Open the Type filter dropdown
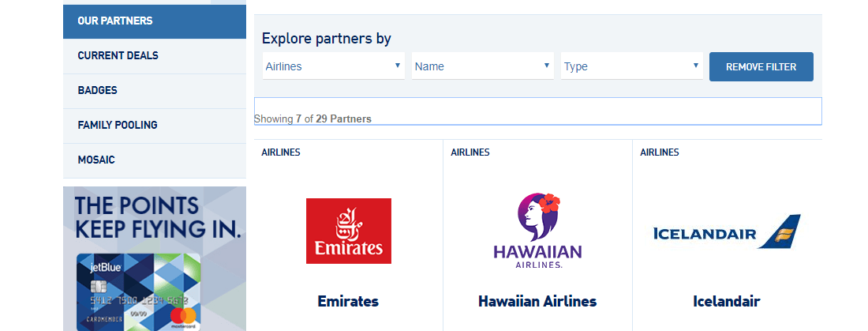 tap(631, 66)
